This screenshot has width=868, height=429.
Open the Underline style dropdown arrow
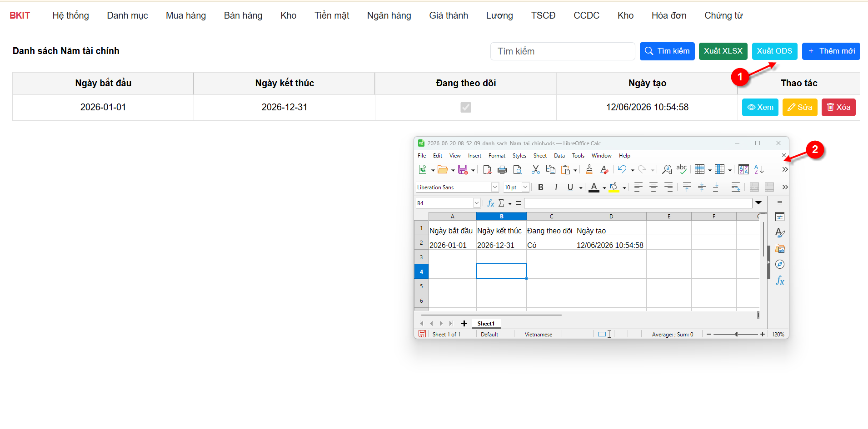pos(581,188)
